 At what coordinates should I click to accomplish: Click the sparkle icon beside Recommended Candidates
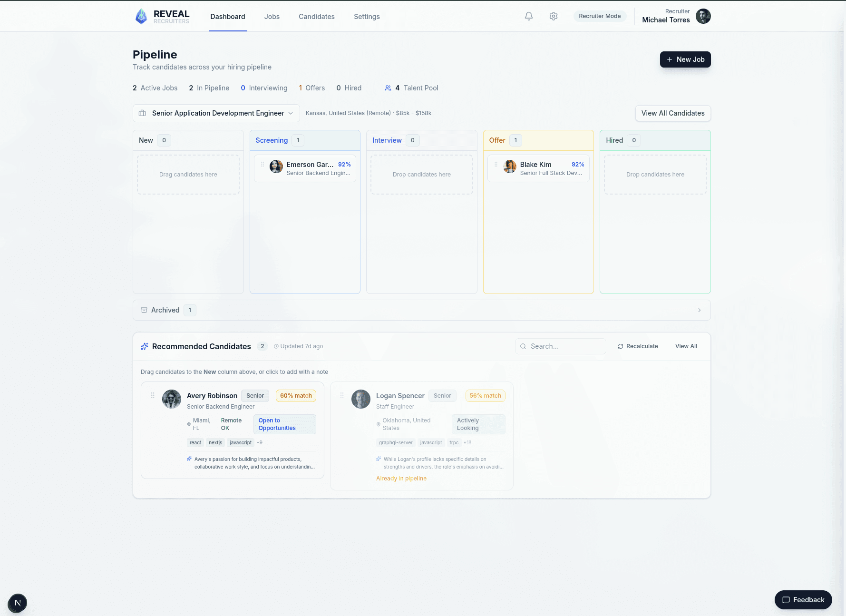click(144, 346)
